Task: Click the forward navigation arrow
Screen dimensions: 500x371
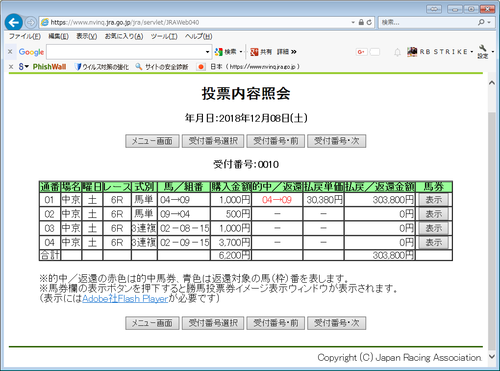Action: pyautogui.click(x=31, y=23)
